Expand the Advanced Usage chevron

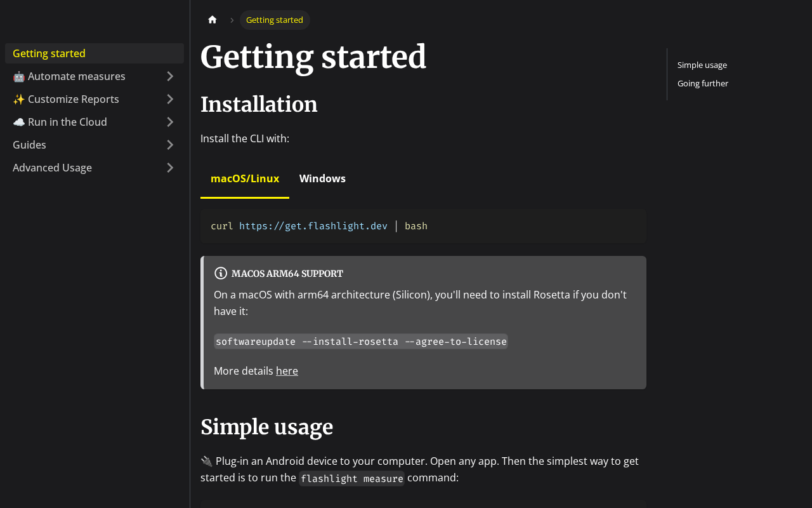point(170,168)
